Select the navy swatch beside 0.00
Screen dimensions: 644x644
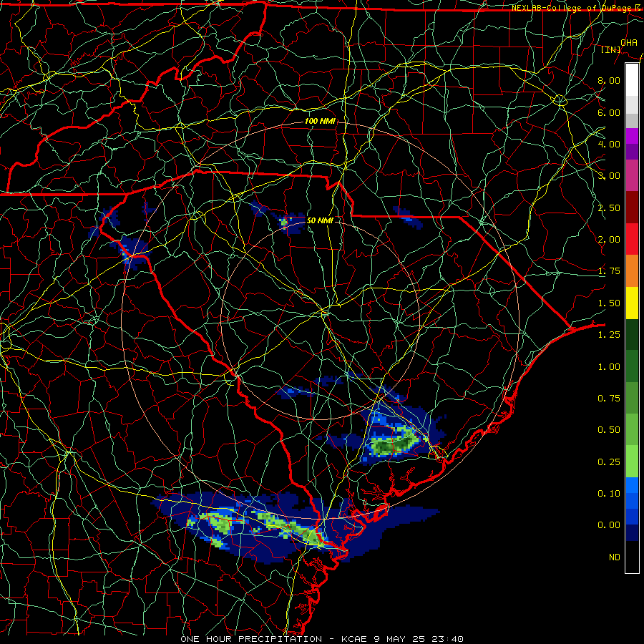[632, 533]
